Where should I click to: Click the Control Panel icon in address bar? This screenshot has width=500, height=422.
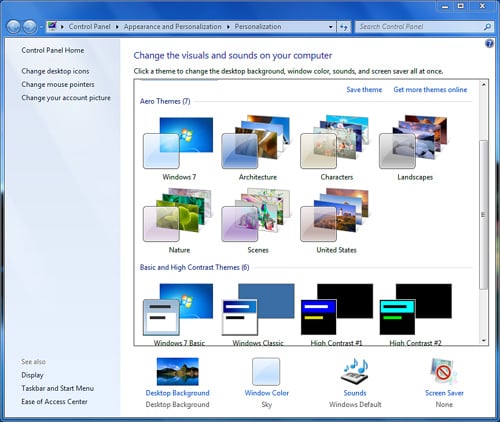point(52,26)
